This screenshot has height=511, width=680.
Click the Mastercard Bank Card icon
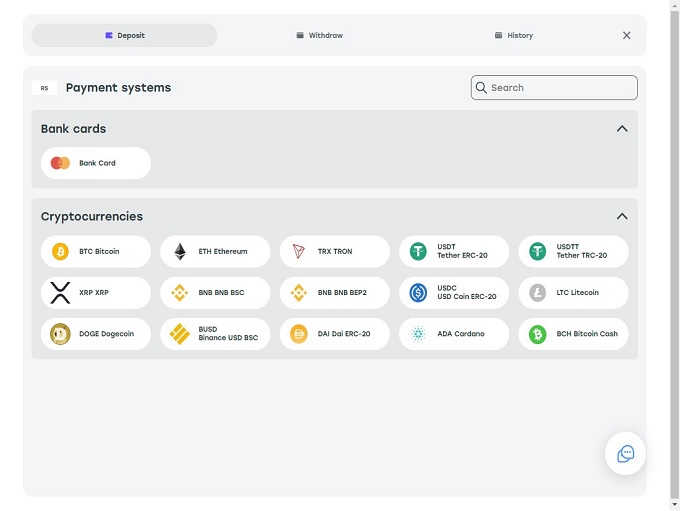pos(60,163)
